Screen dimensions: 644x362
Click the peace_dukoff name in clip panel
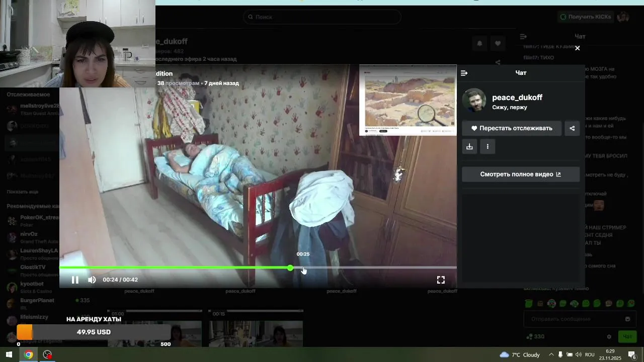(x=517, y=98)
